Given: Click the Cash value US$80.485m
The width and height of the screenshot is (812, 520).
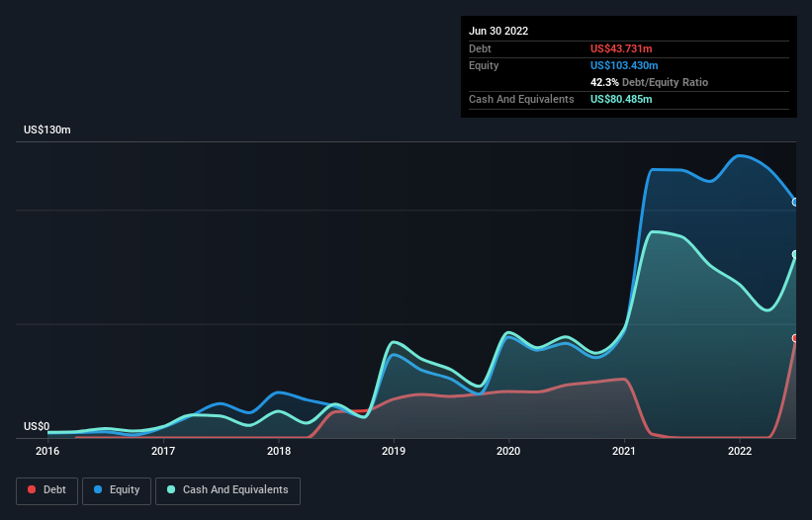Looking at the screenshot, I should (x=621, y=99).
